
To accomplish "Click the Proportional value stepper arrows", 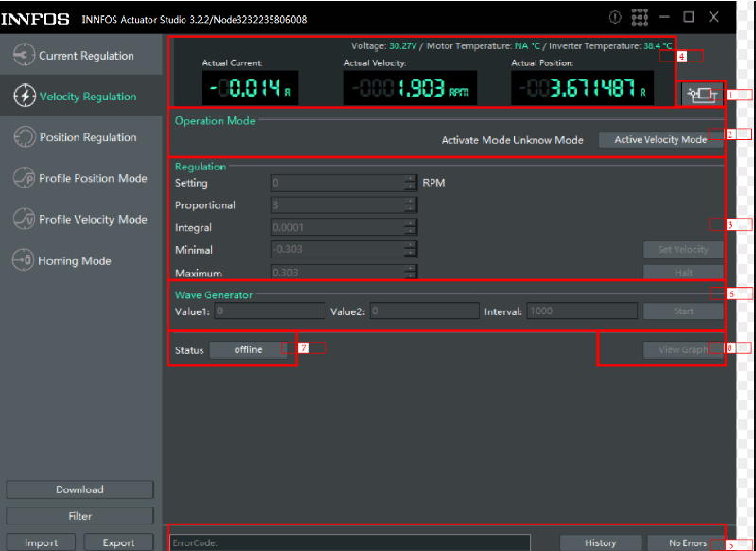I will (x=410, y=205).
